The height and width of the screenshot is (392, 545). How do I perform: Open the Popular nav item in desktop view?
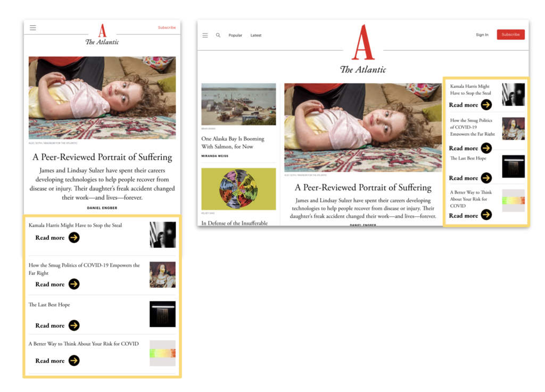click(235, 36)
